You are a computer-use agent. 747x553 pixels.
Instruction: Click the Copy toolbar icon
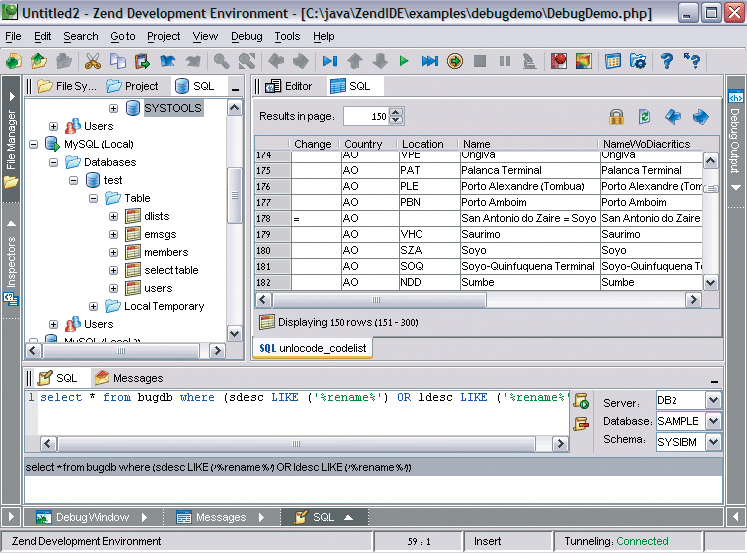(x=118, y=61)
